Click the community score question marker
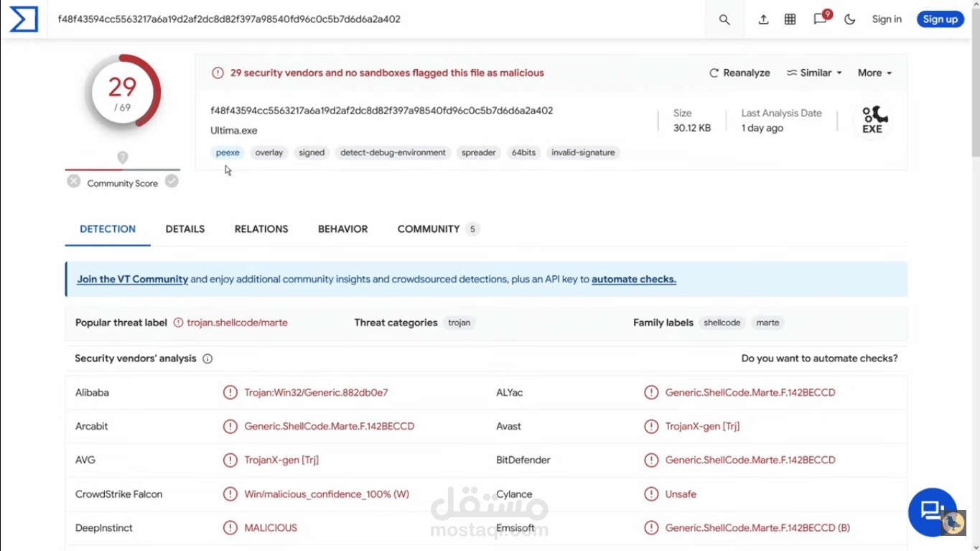This screenshot has width=980, height=551. (x=123, y=158)
